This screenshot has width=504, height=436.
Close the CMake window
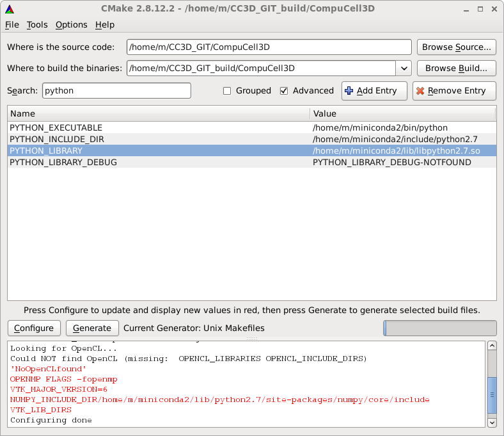tap(494, 8)
